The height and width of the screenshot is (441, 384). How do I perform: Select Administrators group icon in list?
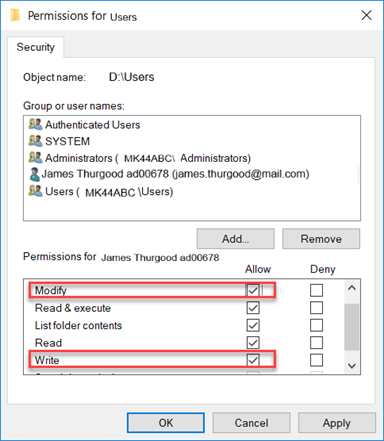35,157
